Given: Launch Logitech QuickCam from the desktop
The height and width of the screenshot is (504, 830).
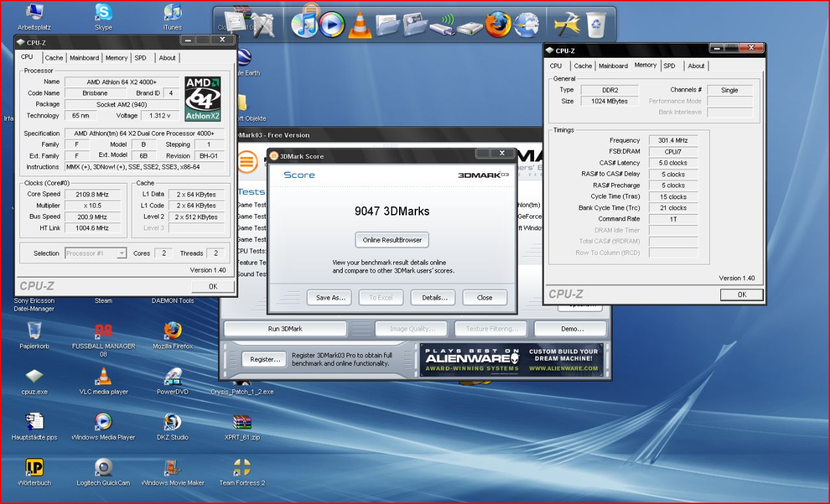Looking at the screenshot, I should tap(103, 472).
